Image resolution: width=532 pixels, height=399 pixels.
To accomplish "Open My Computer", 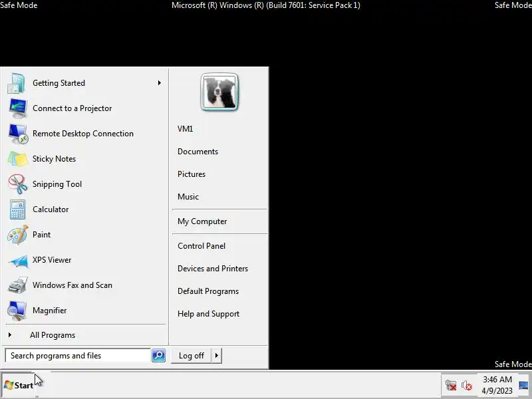I will (202, 221).
